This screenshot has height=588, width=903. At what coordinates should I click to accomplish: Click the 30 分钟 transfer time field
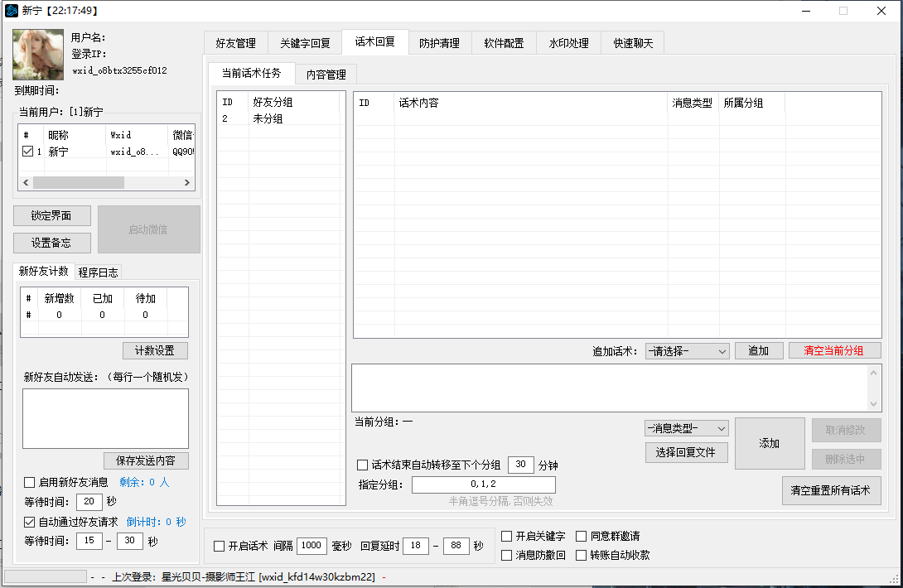(x=520, y=465)
